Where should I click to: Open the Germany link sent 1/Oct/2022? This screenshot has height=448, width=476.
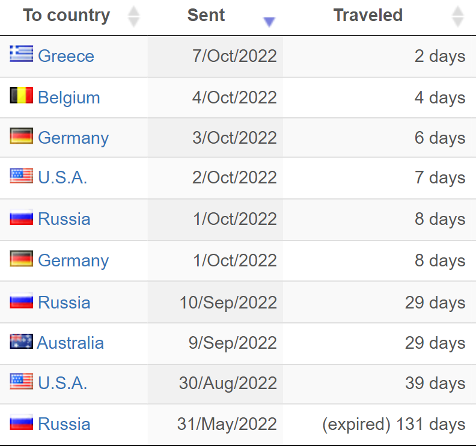73,260
